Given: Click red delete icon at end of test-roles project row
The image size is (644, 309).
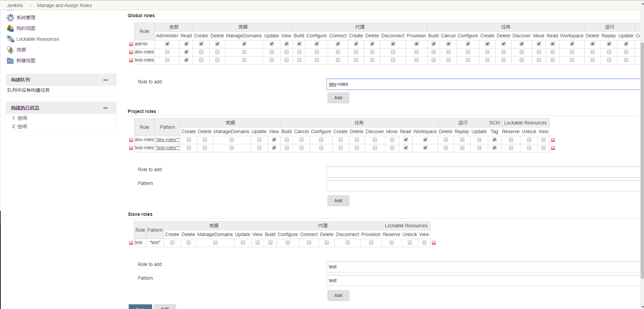Looking at the screenshot, I should click(553, 148).
